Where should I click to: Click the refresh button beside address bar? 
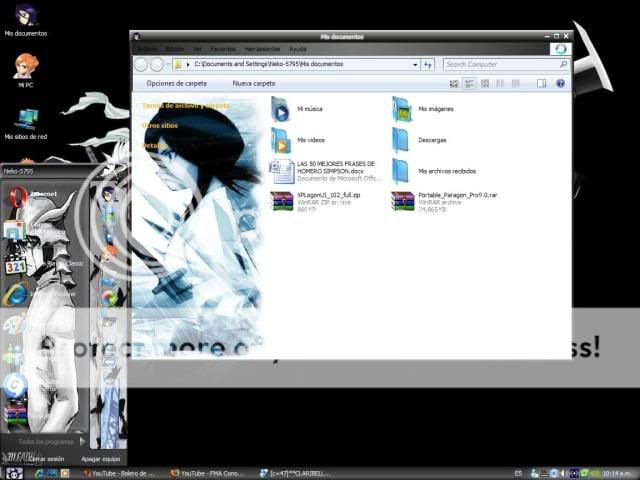(x=427, y=64)
